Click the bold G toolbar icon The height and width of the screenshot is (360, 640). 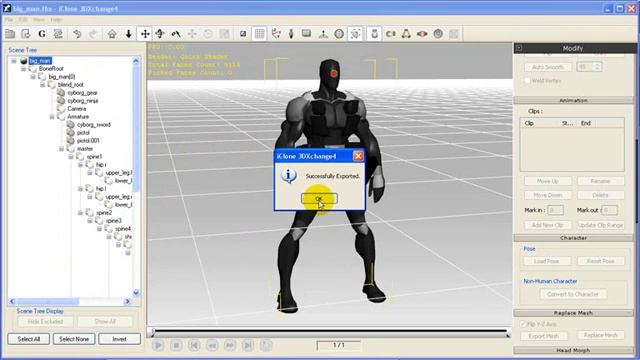42,34
